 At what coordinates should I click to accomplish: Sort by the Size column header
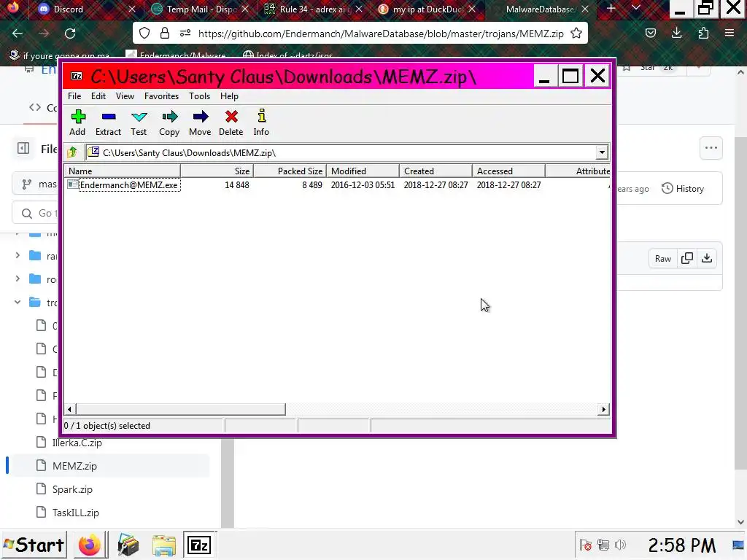[x=217, y=171]
